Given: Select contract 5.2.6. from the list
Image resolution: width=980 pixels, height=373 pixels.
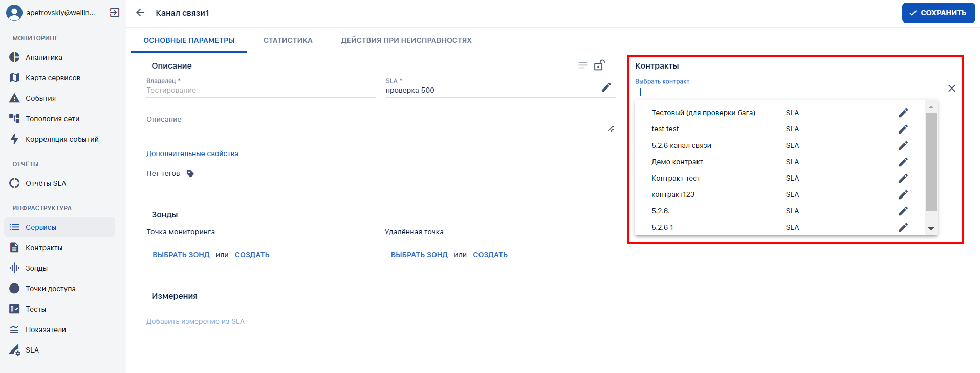Looking at the screenshot, I should pos(780,211).
